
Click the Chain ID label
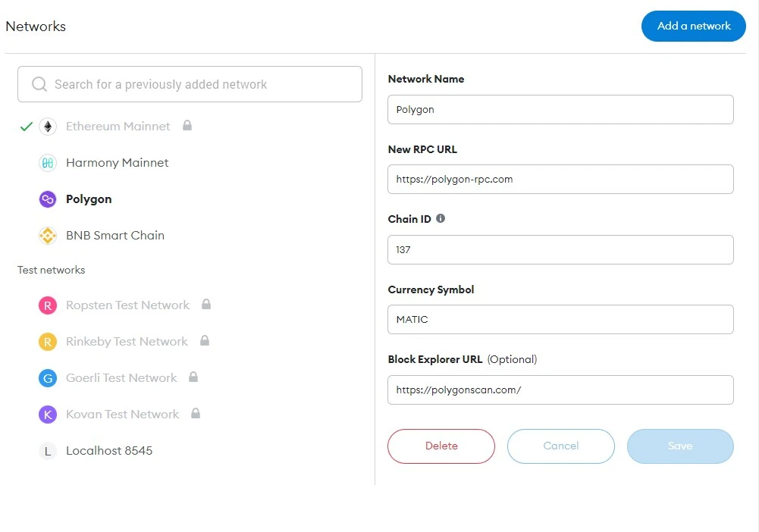coord(409,219)
